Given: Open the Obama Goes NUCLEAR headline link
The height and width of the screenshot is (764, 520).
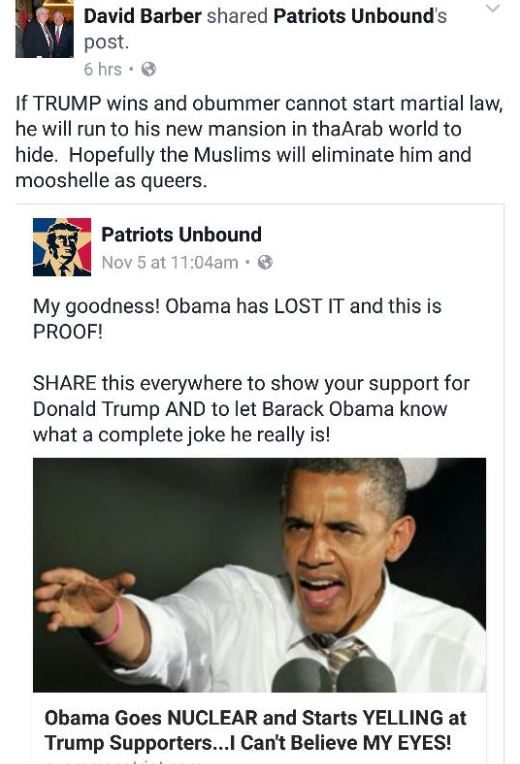Looking at the screenshot, I should click(x=255, y=730).
